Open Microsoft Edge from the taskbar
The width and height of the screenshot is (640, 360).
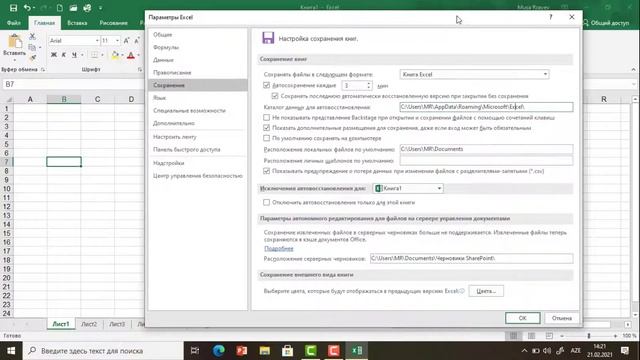pos(219,351)
